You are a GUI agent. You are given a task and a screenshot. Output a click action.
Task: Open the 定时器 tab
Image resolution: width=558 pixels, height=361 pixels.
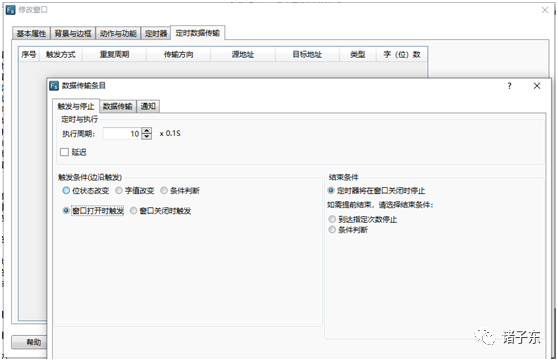(x=156, y=33)
